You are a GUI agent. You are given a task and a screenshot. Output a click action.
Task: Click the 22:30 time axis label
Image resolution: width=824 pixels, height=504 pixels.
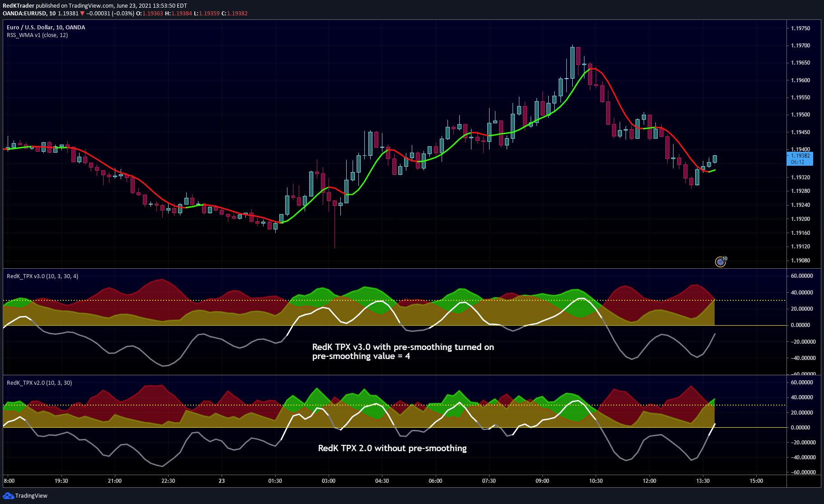point(168,481)
